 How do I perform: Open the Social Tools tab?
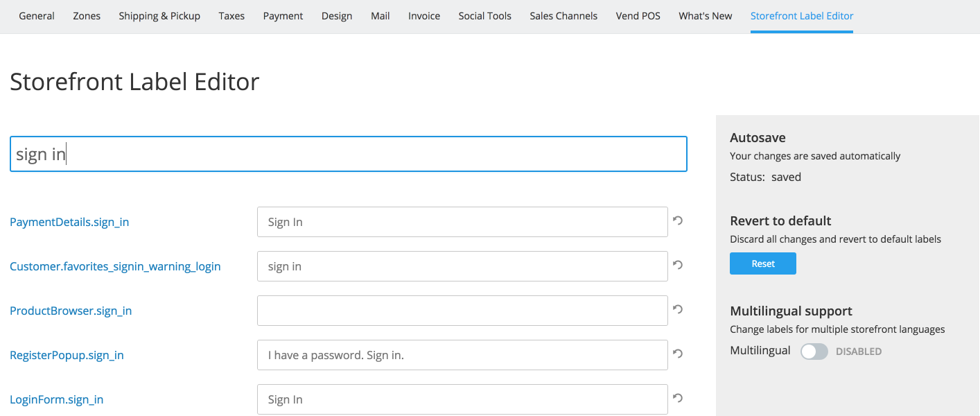[485, 16]
